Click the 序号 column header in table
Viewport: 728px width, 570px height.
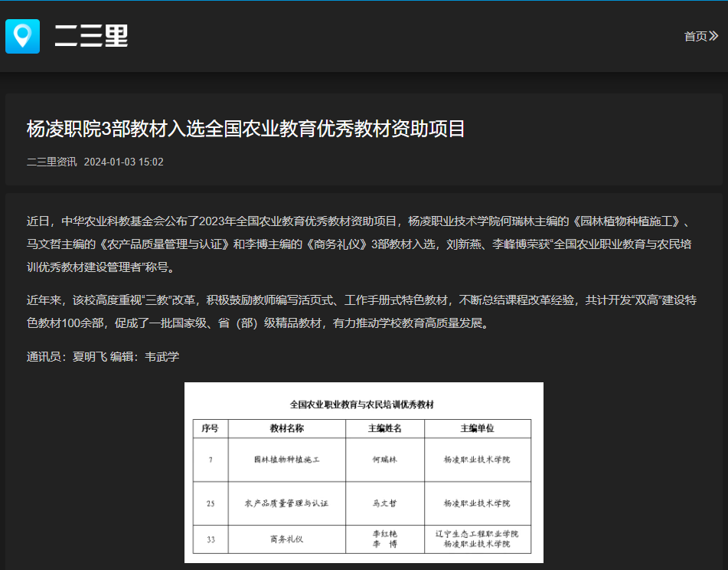click(210, 428)
